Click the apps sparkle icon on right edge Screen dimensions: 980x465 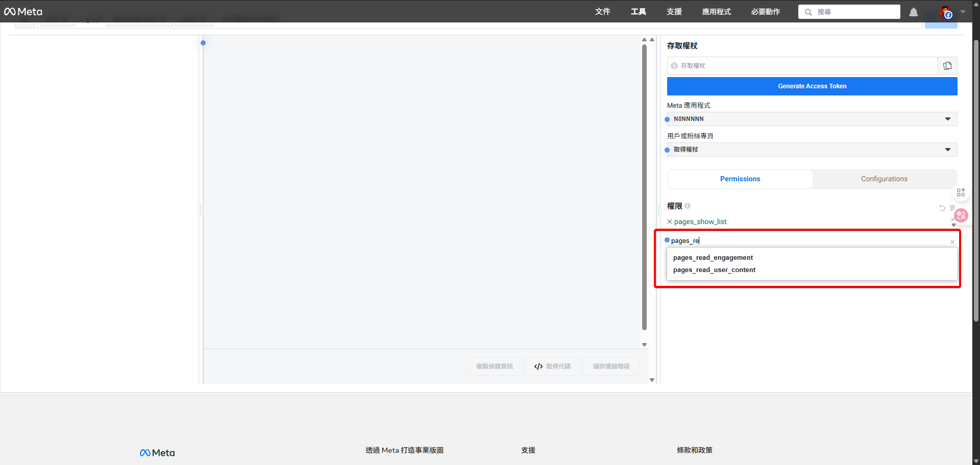click(x=962, y=192)
